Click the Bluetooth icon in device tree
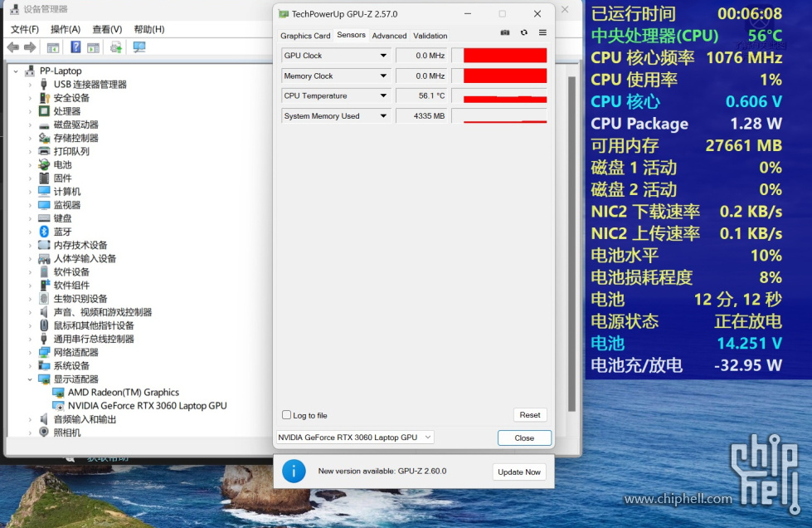Image resolution: width=812 pixels, height=528 pixels. (44, 232)
